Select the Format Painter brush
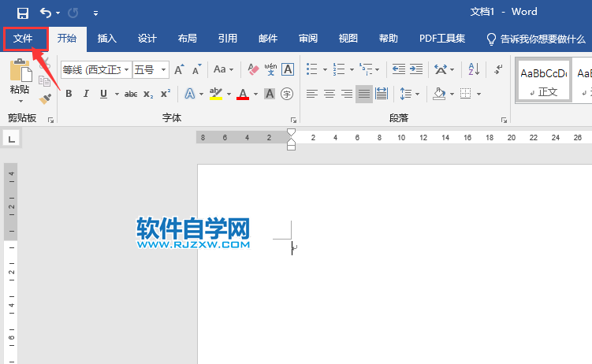This screenshot has width=592, height=364. point(45,98)
